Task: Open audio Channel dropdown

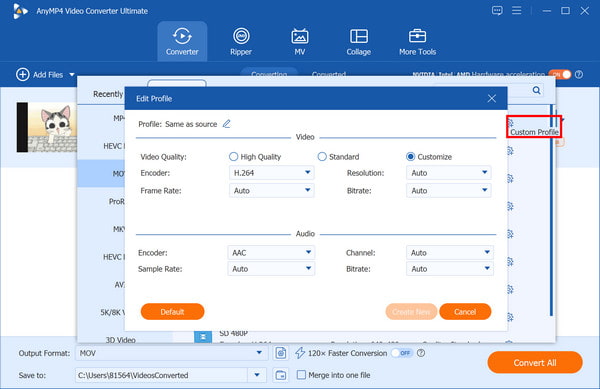Action: pyautogui.click(x=450, y=252)
